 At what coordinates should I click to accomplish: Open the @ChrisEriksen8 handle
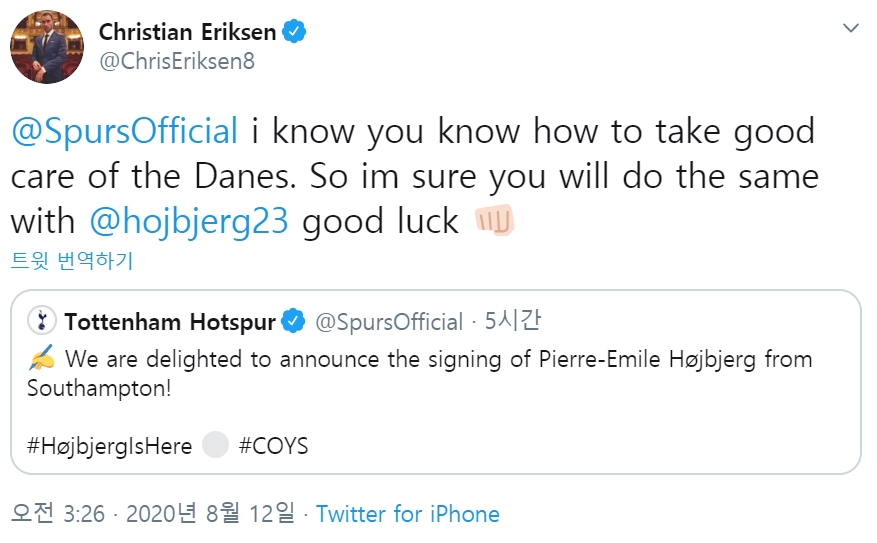[x=176, y=61]
